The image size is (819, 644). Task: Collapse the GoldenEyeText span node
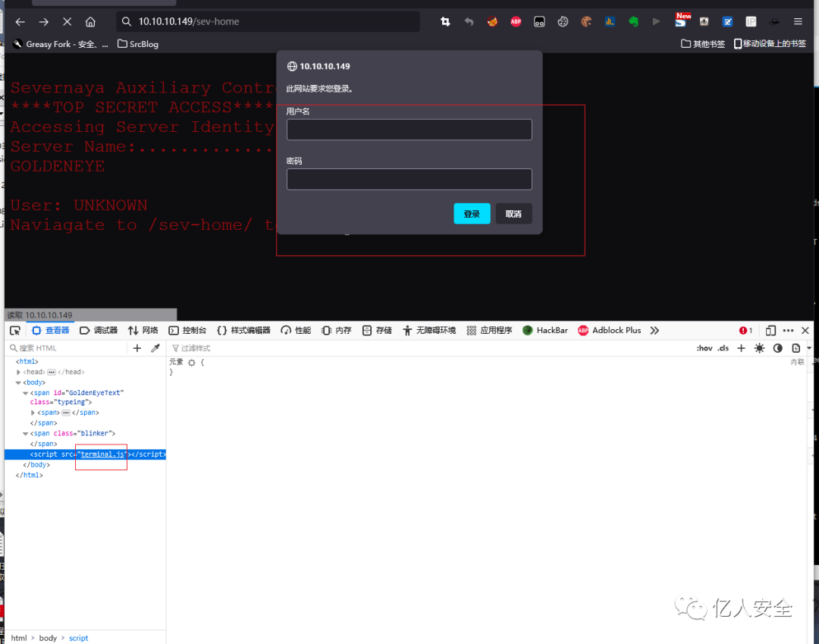pyautogui.click(x=25, y=393)
